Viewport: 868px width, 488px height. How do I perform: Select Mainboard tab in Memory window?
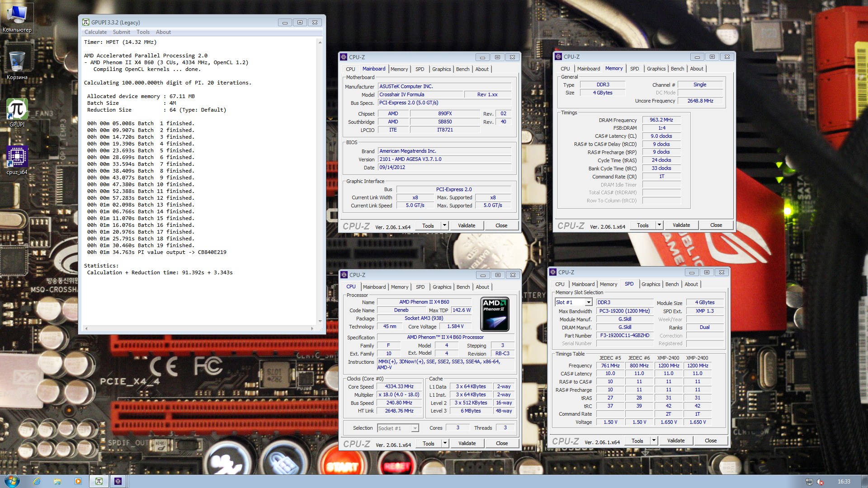pyautogui.click(x=589, y=69)
